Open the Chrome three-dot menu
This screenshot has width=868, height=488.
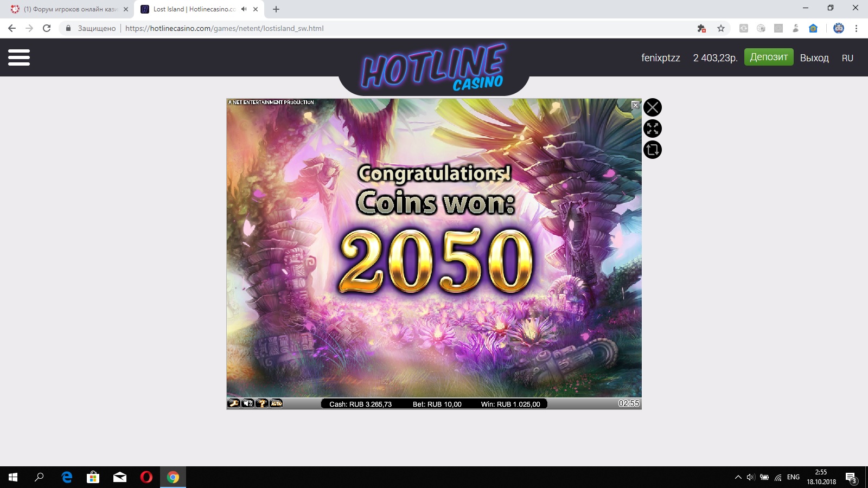(856, 28)
